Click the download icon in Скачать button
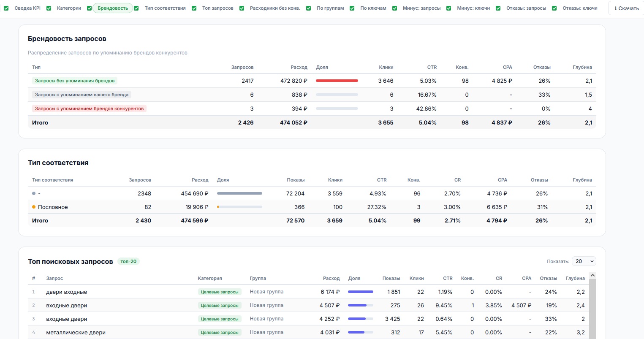The height and width of the screenshot is (339, 644). [x=616, y=8]
